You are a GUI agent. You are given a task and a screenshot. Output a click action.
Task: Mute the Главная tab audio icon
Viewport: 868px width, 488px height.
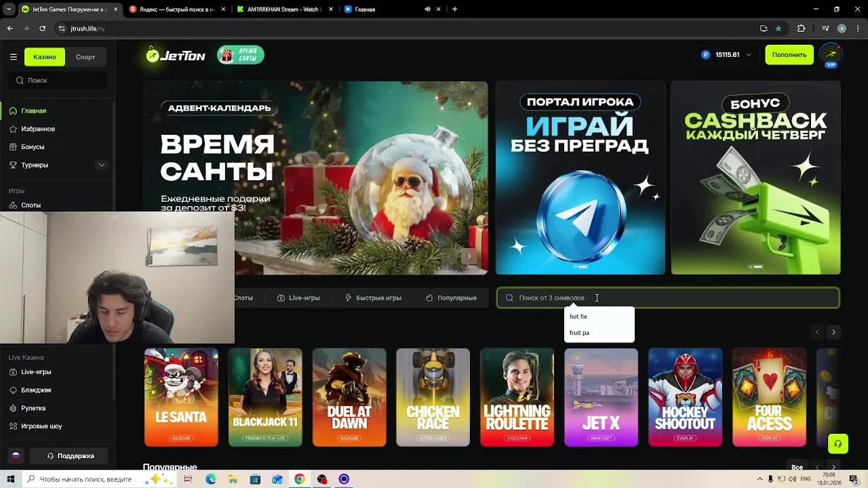pyautogui.click(x=427, y=9)
